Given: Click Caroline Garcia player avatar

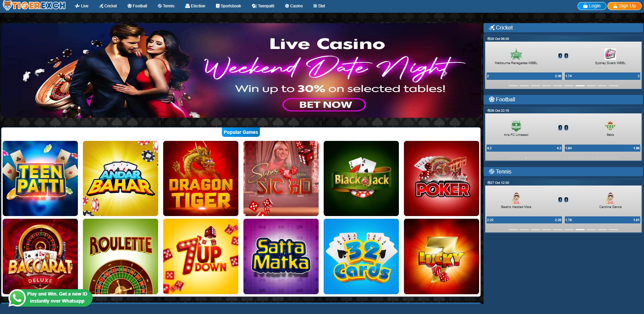Looking at the screenshot, I should click(610, 198).
